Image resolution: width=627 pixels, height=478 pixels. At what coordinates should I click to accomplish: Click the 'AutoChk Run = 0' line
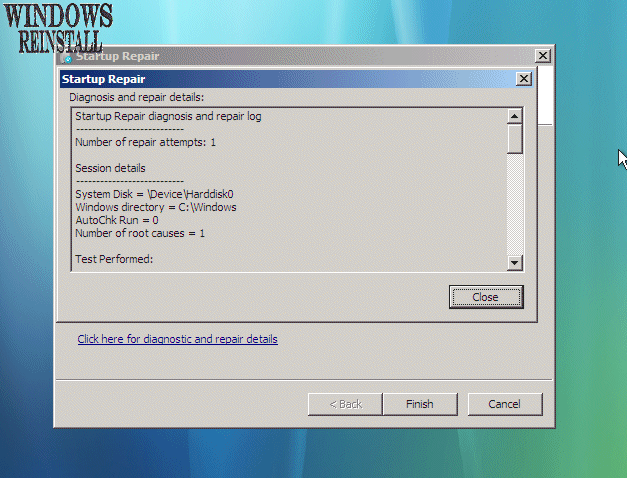coord(117,220)
